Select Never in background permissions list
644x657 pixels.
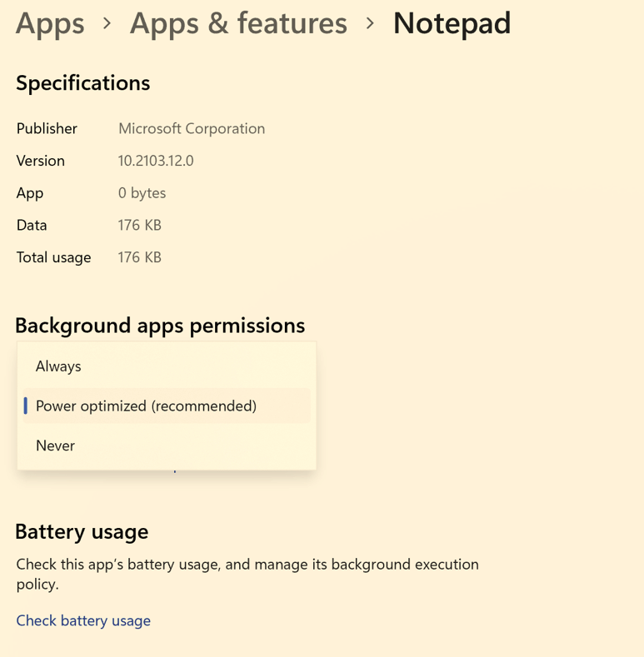167,445
